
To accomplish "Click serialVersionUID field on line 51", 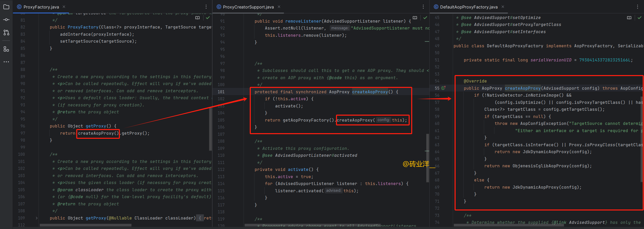I will point(551,60).
